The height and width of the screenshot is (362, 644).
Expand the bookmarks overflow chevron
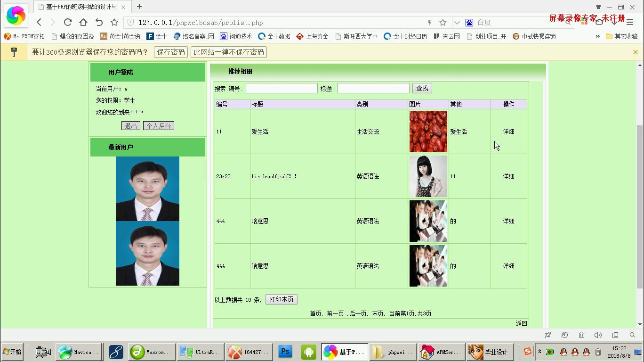598,36
